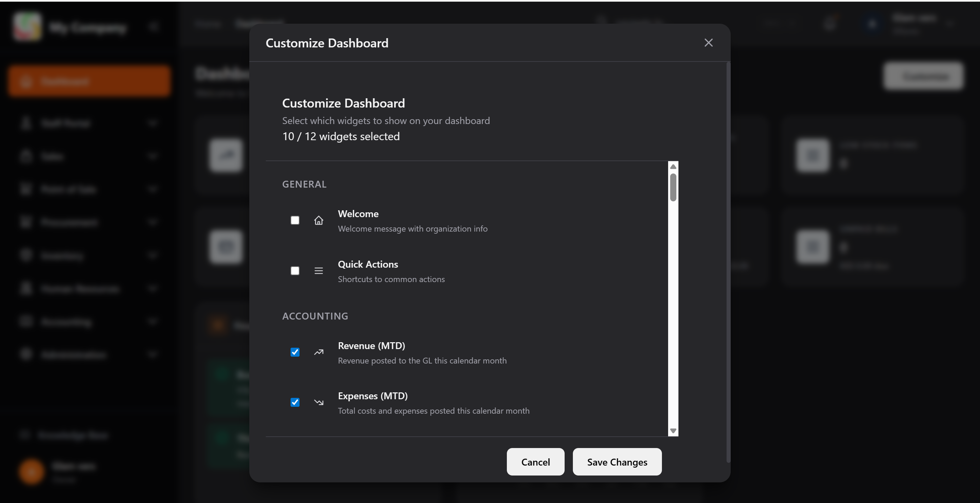Click the trending-down icon beside Expenses (MTD)
The image size is (980, 503).
[x=318, y=402]
